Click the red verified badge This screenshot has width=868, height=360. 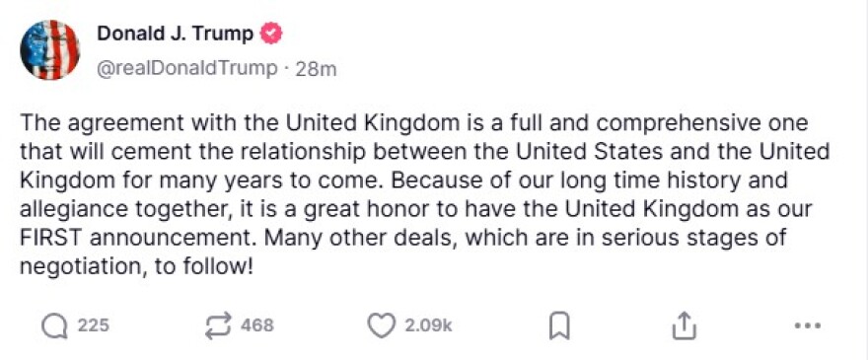point(271,35)
